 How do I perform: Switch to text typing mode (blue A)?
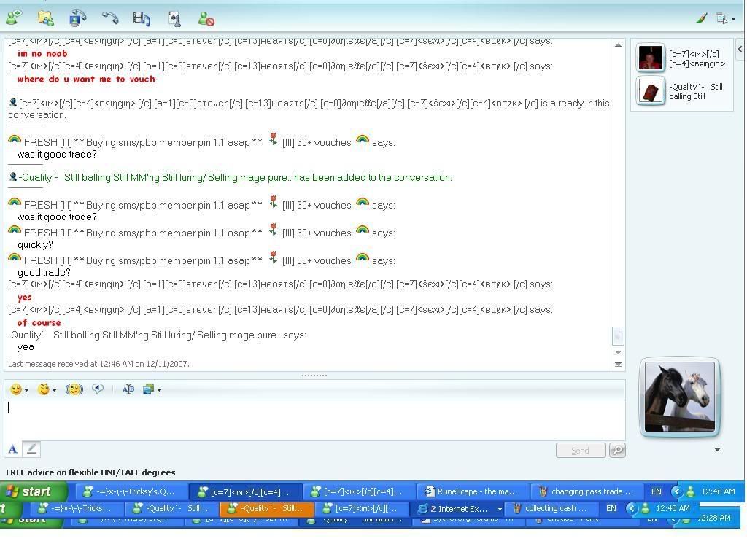click(x=13, y=449)
